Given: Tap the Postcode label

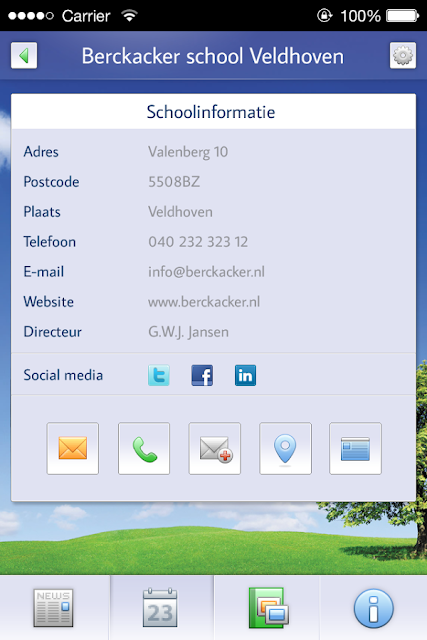Looking at the screenshot, I should (51, 182).
